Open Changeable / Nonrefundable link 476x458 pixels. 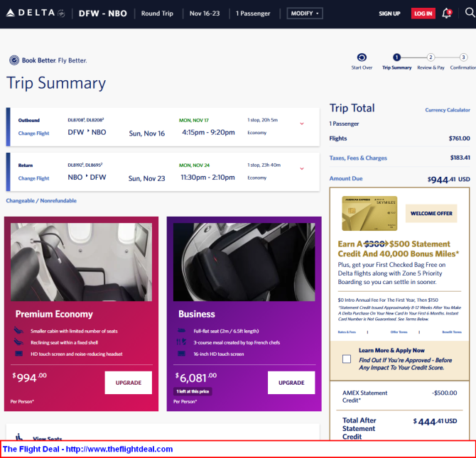41,201
